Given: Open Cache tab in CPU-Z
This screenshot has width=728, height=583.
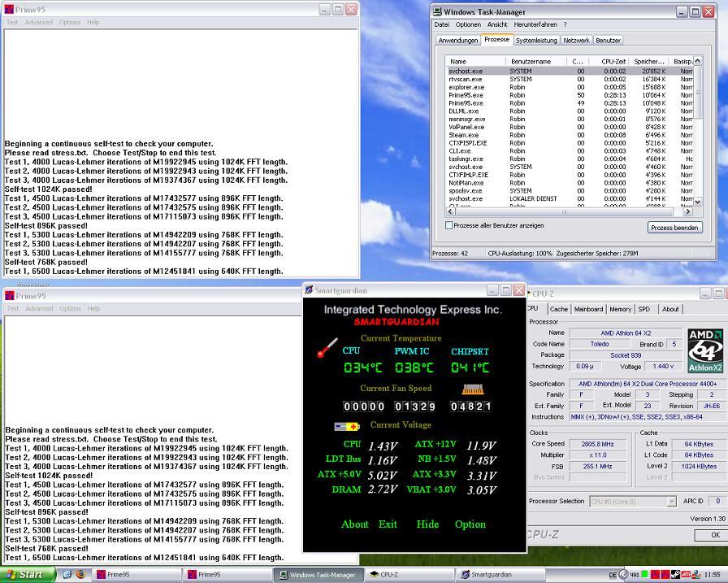Looking at the screenshot, I should (558, 309).
